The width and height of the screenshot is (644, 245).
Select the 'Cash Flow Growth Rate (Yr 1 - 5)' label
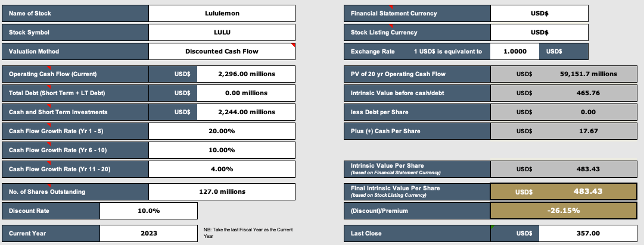coord(76,131)
